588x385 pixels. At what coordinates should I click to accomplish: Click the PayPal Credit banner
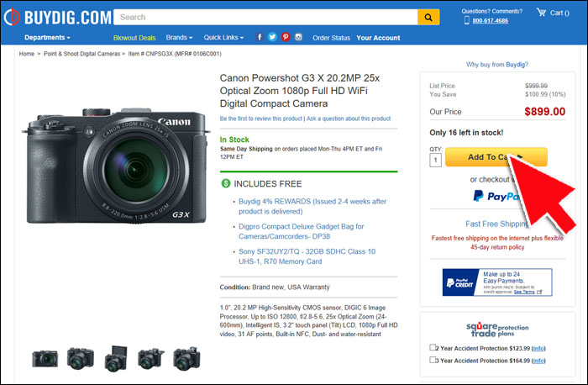tap(497, 282)
